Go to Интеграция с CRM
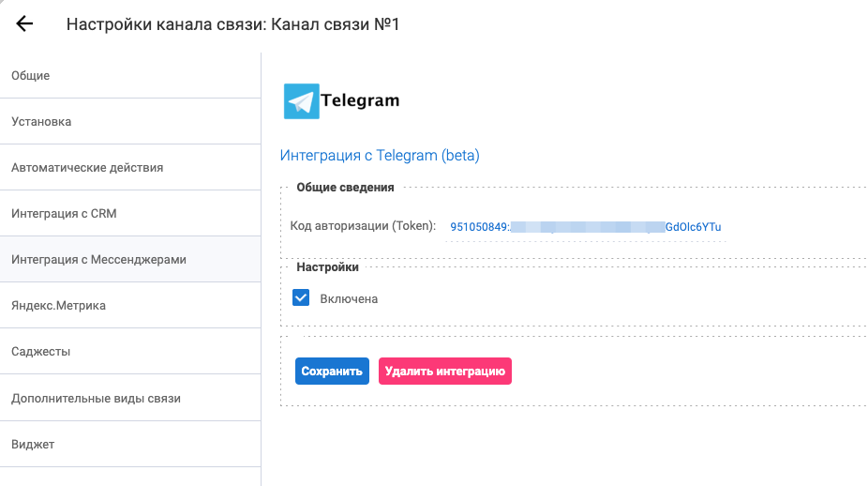 point(64,214)
